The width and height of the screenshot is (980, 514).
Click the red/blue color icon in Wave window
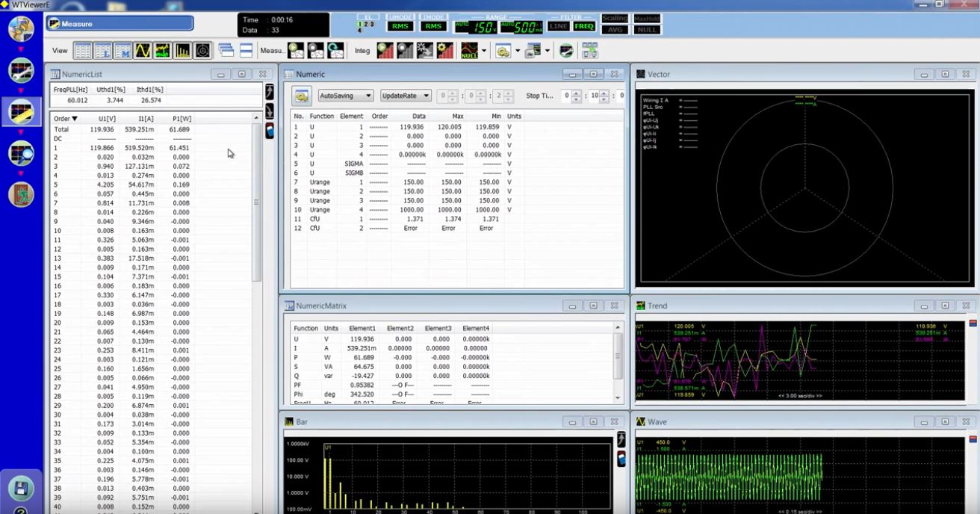click(x=973, y=441)
